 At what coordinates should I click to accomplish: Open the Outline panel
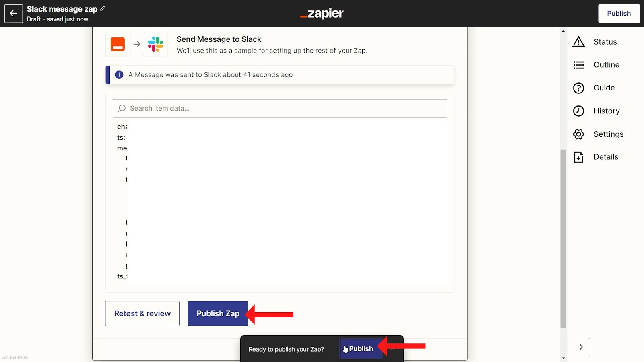607,65
